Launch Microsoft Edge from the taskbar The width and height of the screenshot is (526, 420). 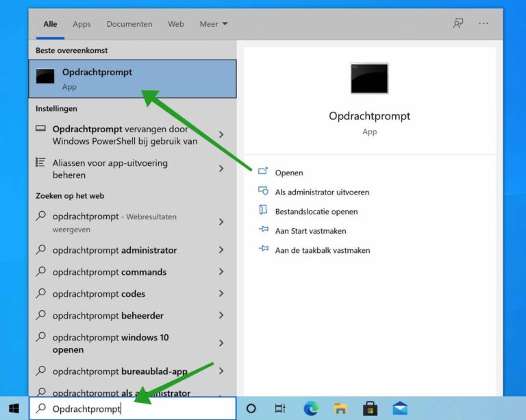coord(311,408)
